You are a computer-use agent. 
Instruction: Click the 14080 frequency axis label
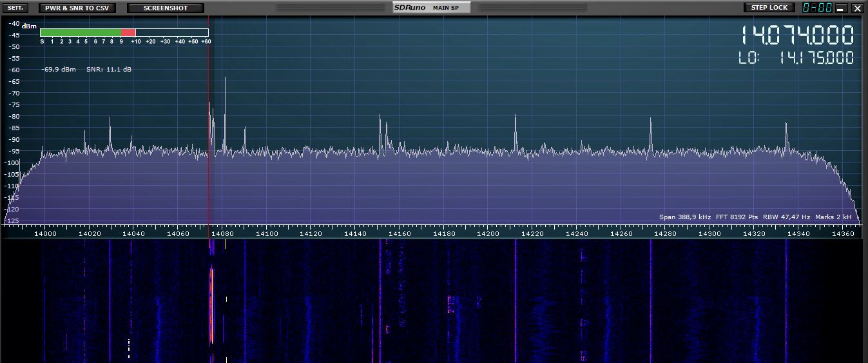(222, 233)
